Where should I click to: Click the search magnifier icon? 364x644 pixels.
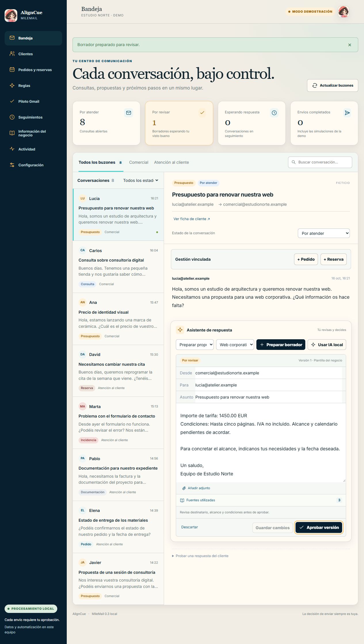click(294, 162)
